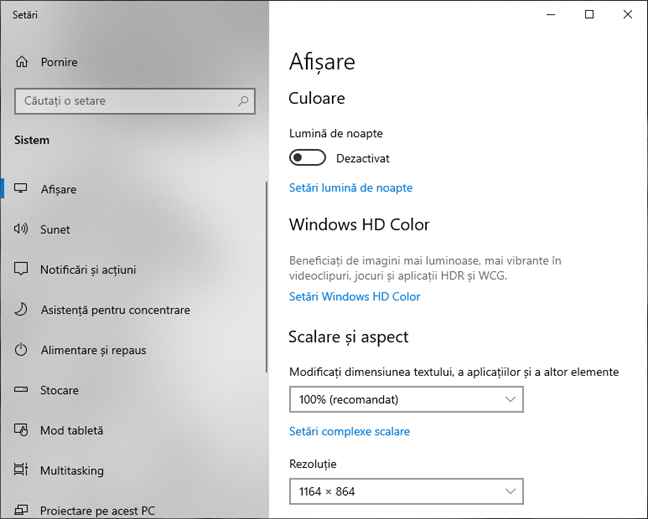This screenshot has width=648, height=519.
Task: Open the Rezoluție 1164 × 864 dropdown
Action: pyautogui.click(x=406, y=491)
